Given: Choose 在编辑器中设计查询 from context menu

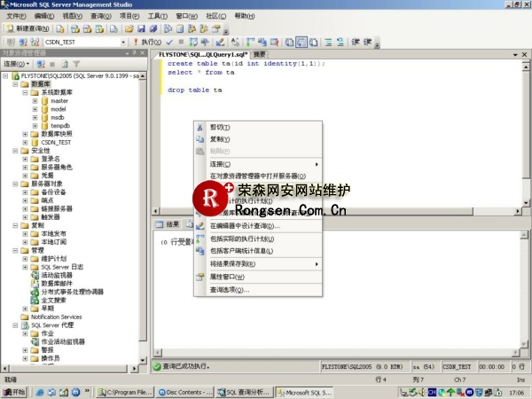Looking at the screenshot, I should [258, 226].
